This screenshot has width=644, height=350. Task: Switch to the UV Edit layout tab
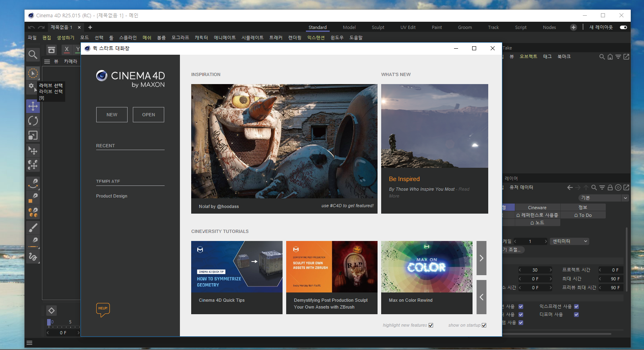[x=408, y=27]
